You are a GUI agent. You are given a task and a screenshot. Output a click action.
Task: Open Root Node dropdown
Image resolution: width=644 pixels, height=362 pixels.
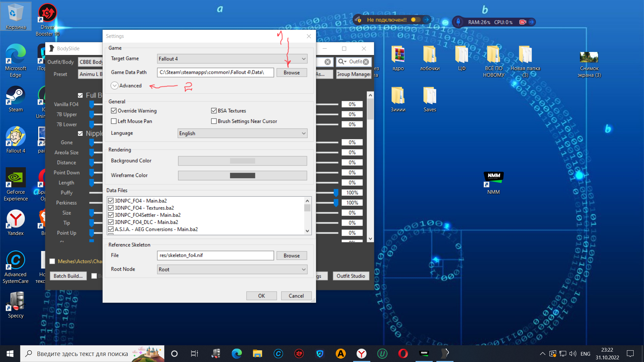(232, 269)
